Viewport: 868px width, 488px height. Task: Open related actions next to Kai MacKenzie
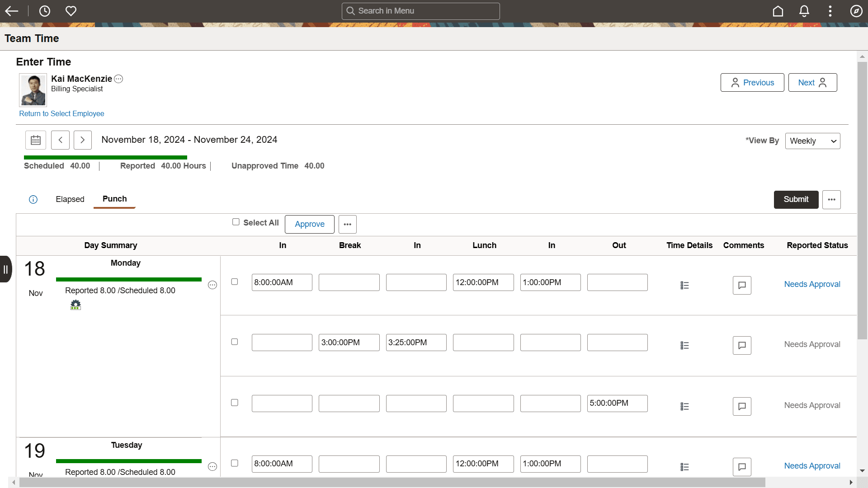[118, 79]
